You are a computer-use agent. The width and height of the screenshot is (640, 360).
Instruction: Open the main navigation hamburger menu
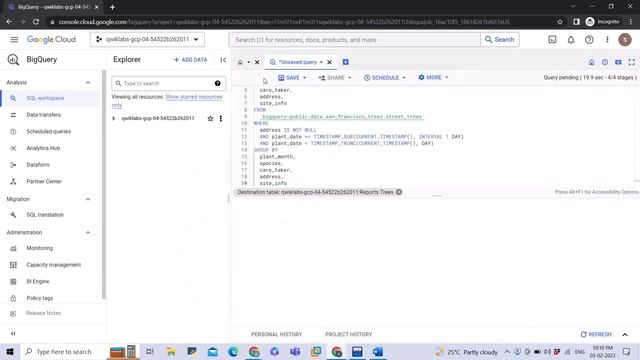[14, 40]
